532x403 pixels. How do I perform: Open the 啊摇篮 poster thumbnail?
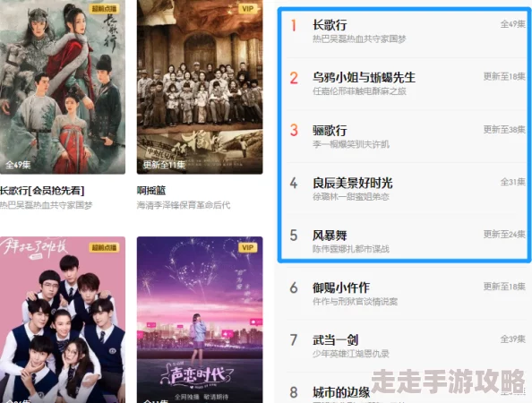tap(200, 87)
